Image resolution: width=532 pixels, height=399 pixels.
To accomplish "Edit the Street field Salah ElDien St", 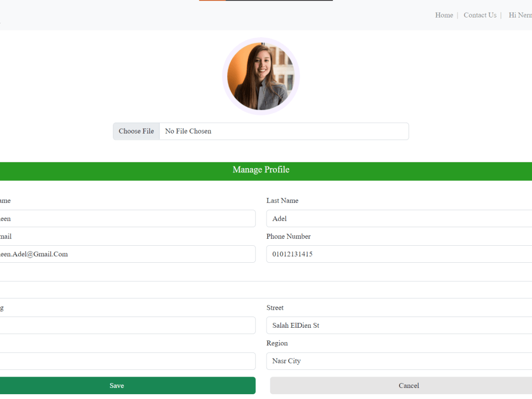I will tap(399, 326).
